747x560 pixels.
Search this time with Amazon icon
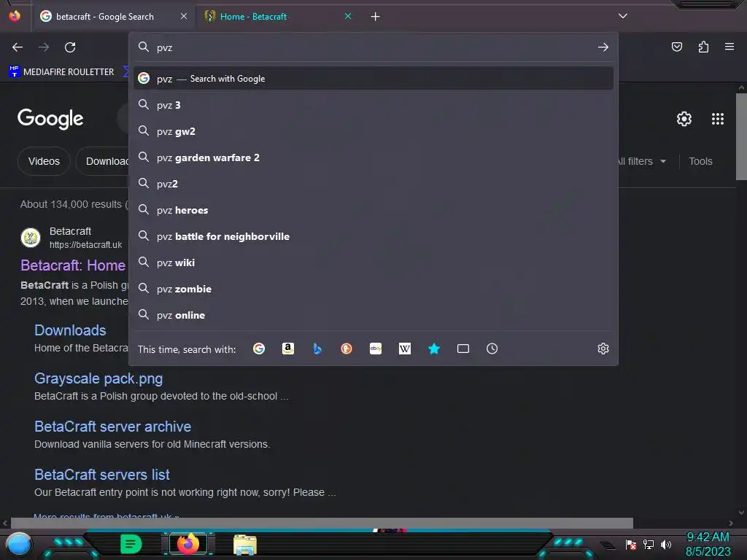pyautogui.click(x=287, y=349)
